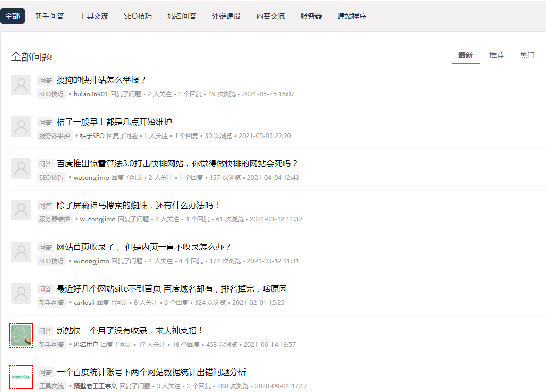
Task: Click the 工具交流 tag under 百度统计 question
Action: tap(52, 386)
